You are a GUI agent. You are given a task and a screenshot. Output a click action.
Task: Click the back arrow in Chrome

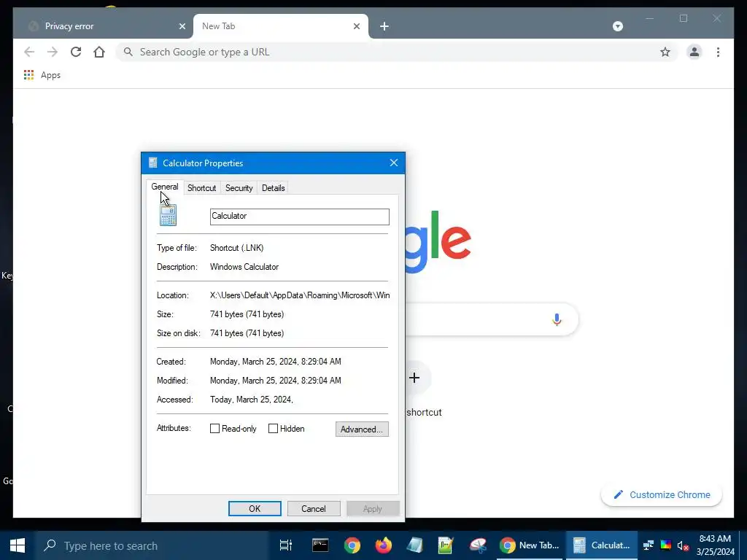29,52
